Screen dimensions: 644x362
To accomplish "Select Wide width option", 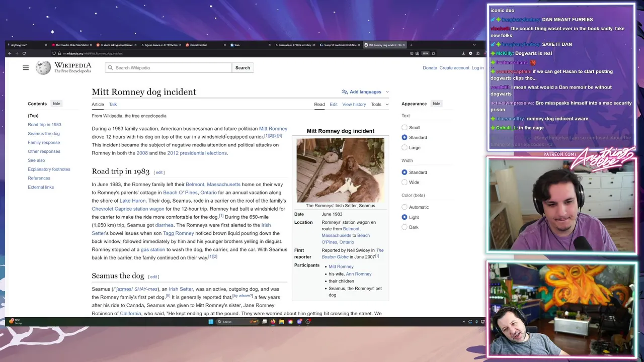I will tap(405, 182).
